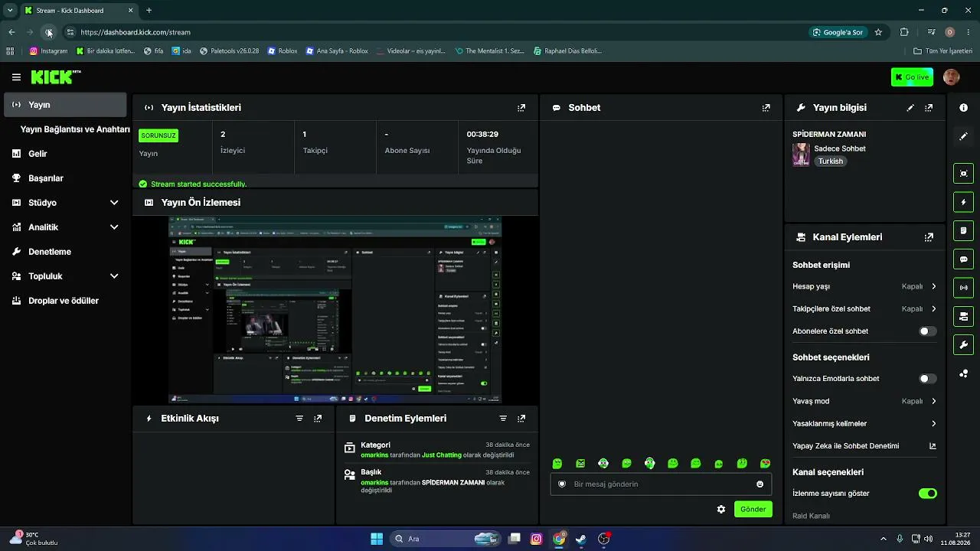This screenshot has width=980, height=551.
Task: Open chat settings gear icon
Action: coord(721,510)
